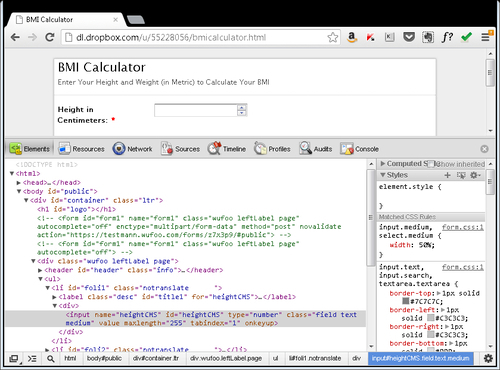Viewport: 500px width, 370px height.
Task: Click the #7C7C7C border-top color swatch
Action: point(406,301)
